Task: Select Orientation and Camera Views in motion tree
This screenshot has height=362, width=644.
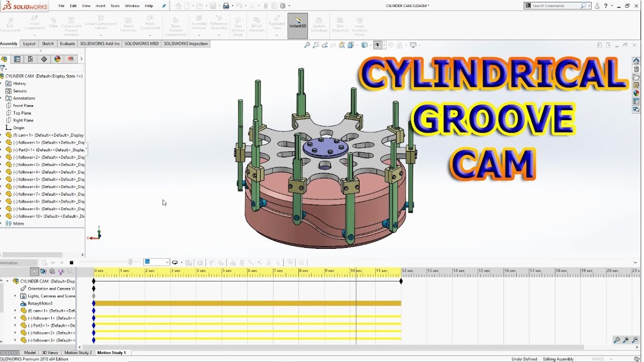Action: pos(51,289)
